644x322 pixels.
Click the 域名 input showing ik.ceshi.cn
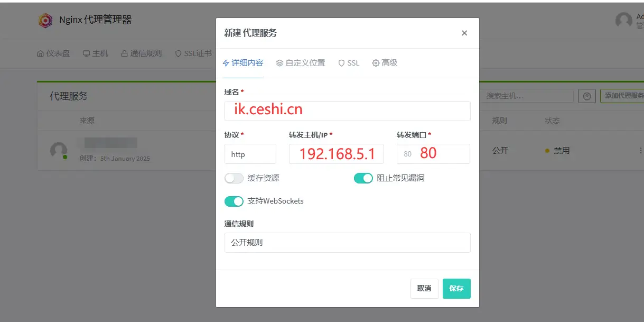[x=347, y=111]
